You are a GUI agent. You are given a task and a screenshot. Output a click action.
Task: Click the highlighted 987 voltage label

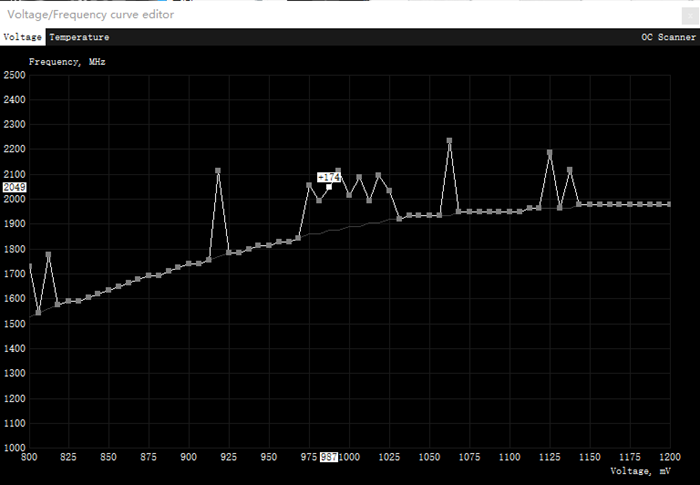point(329,457)
